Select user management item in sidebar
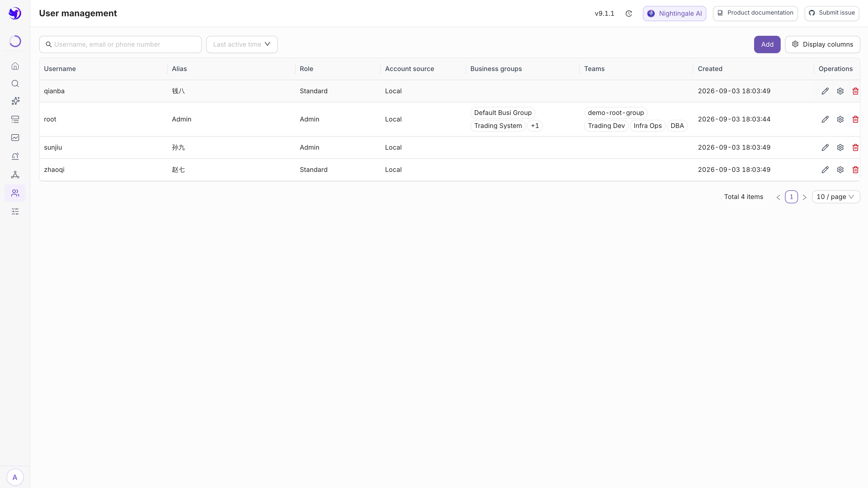The image size is (868, 488). pyautogui.click(x=15, y=193)
